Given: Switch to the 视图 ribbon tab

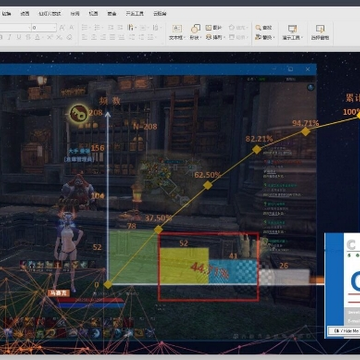Looking at the screenshot, I should [x=93, y=14].
